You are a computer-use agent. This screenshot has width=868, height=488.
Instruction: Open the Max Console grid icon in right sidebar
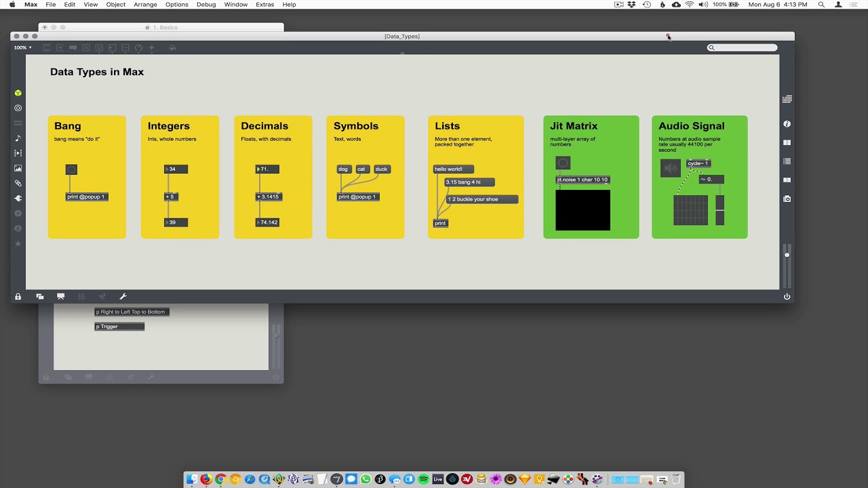[x=787, y=99]
